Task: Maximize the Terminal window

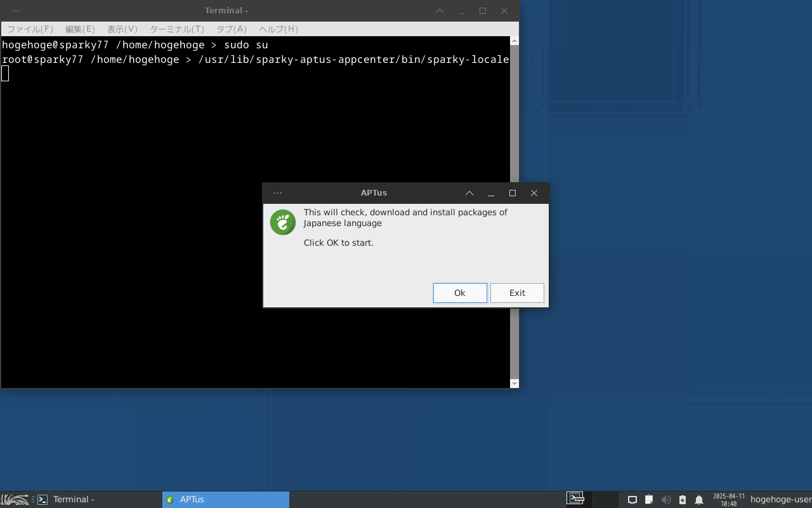Action: pos(483,11)
